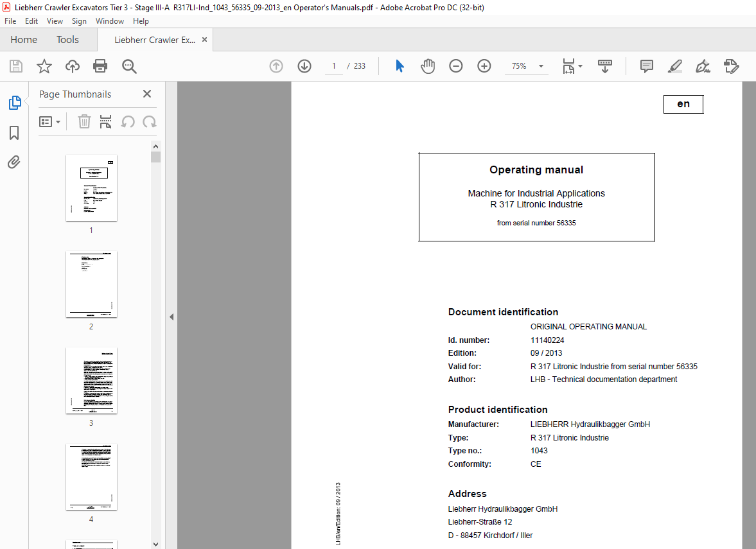
Task: Open the Help menu
Action: pyautogui.click(x=141, y=21)
